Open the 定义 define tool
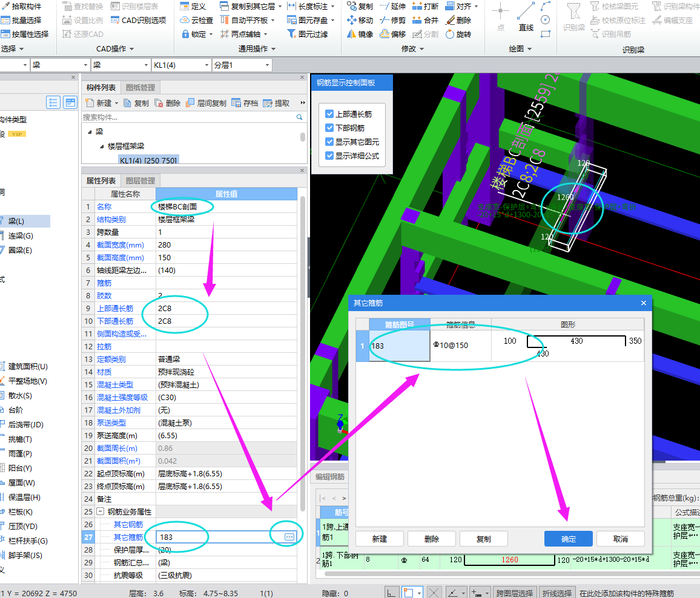This screenshot has height=598, width=700. click(x=193, y=6)
